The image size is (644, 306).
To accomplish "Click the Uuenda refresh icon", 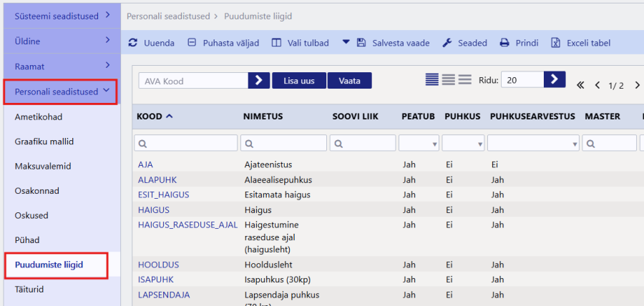I will (133, 43).
